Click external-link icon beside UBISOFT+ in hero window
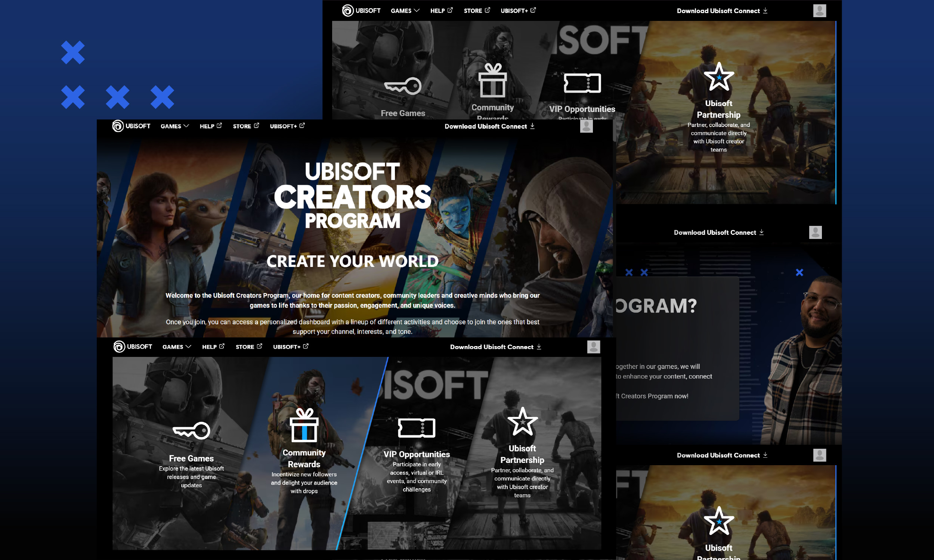The image size is (934, 560). click(x=302, y=125)
